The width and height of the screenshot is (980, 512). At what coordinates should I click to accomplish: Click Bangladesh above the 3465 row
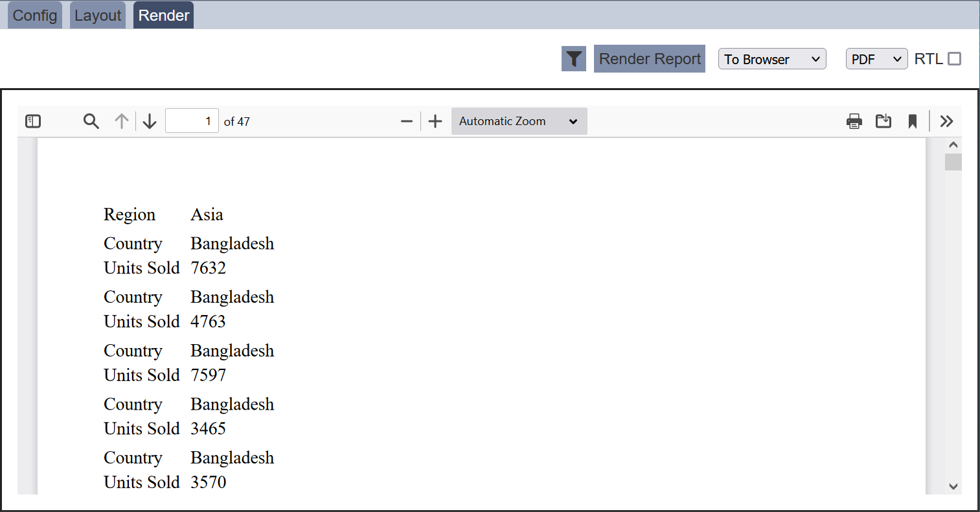coord(233,404)
